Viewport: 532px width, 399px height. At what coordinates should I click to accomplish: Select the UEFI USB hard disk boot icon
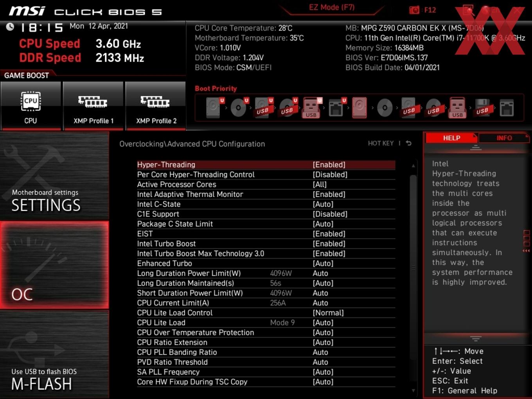click(x=263, y=108)
